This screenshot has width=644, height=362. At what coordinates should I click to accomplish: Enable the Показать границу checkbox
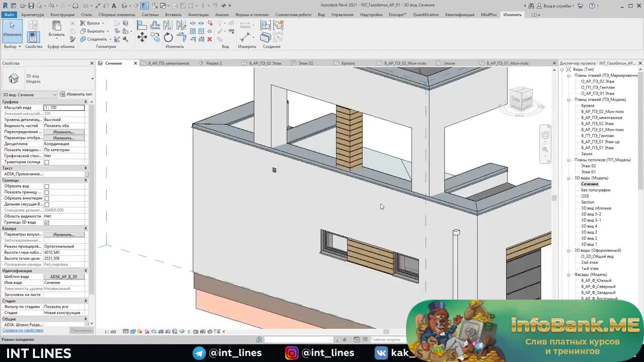(x=47, y=193)
